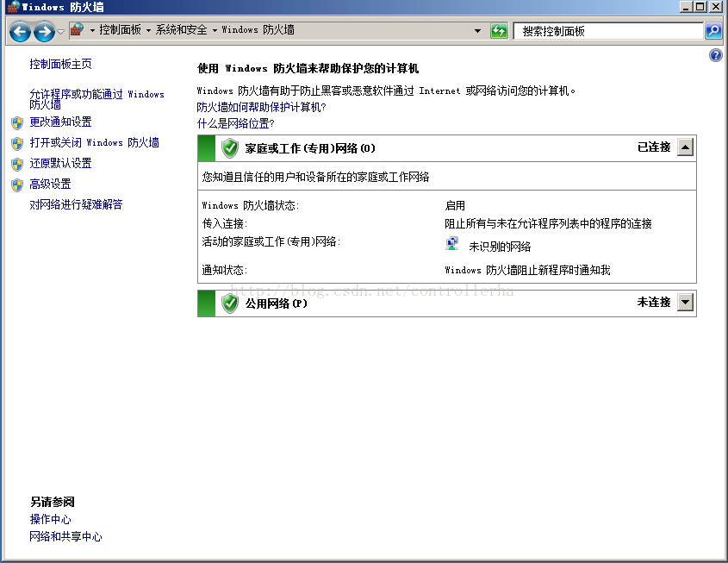Open the address bar history dropdown

pyautogui.click(x=478, y=31)
